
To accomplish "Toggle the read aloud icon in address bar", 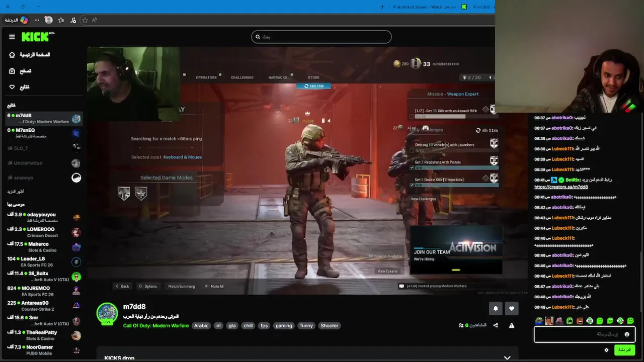I will click(x=95, y=20).
